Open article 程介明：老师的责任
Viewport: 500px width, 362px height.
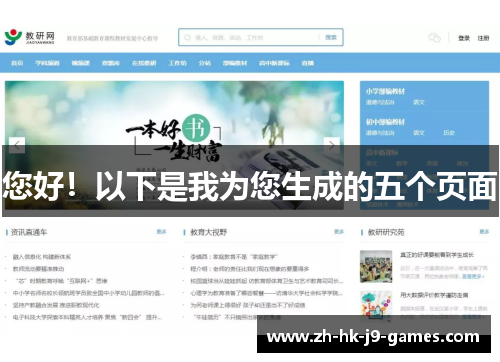[x=250, y=269]
